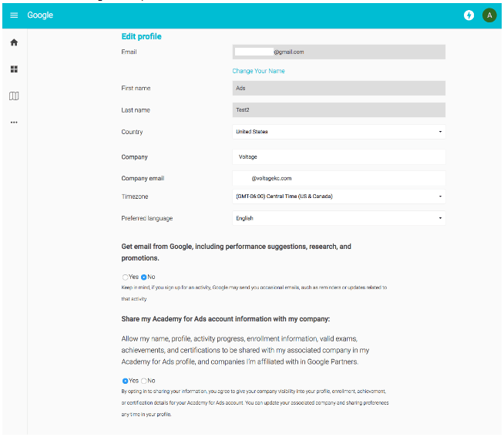Go to Home via sidebar house icon
504x437 pixels.
pos(14,42)
